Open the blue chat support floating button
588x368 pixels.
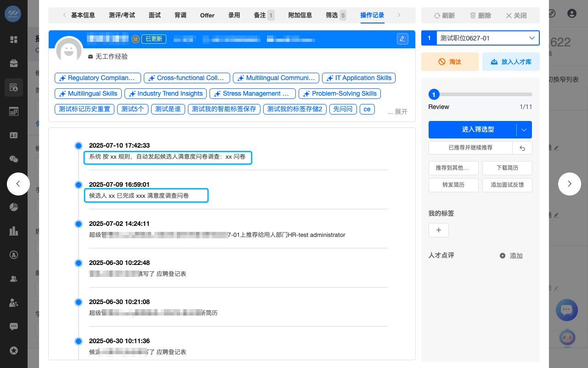tap(567, 310)
